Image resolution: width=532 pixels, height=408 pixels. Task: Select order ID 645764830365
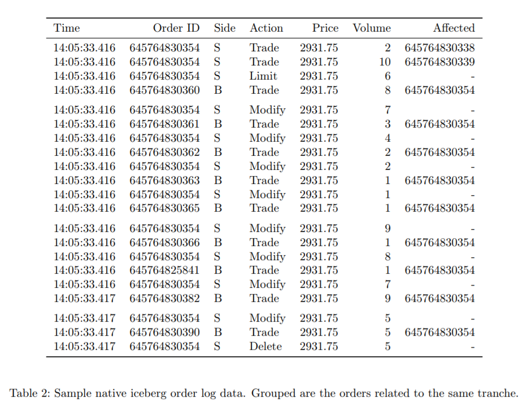pos(164,208)
